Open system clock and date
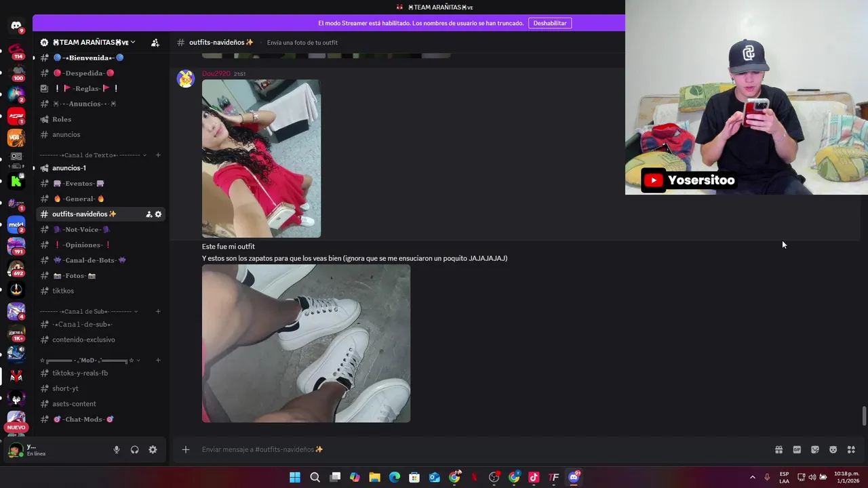The image size is (868, 488). (x=846, y=477)
